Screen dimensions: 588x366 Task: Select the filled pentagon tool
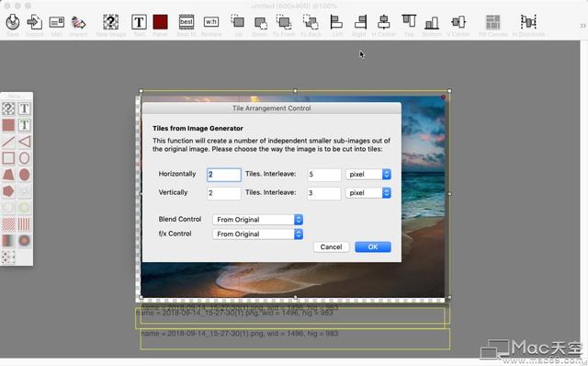[x=8, y=191]
